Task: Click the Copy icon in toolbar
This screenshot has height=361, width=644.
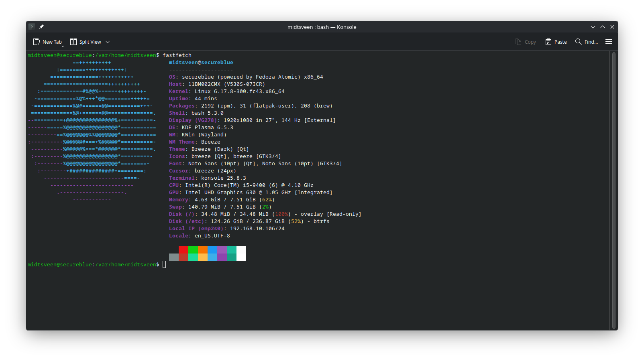Action: (x=518, y=42)
